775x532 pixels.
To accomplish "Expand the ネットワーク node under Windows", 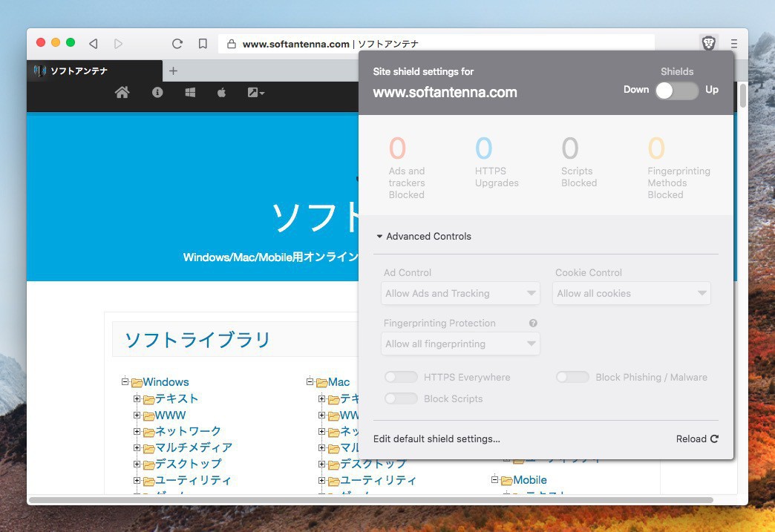I will (137, 431).
